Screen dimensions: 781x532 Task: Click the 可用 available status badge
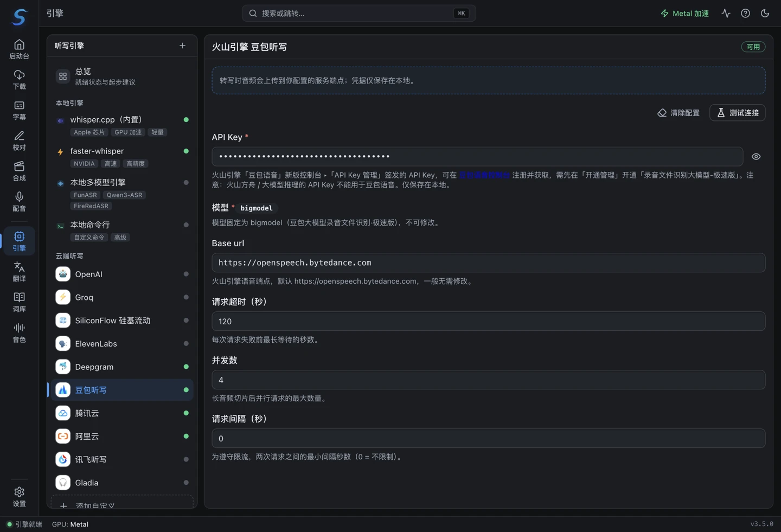click(753, 47)
